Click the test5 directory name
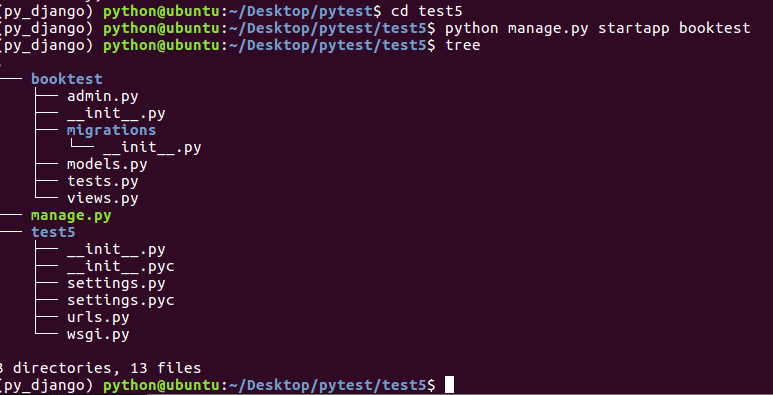 [x=53, y=232]
